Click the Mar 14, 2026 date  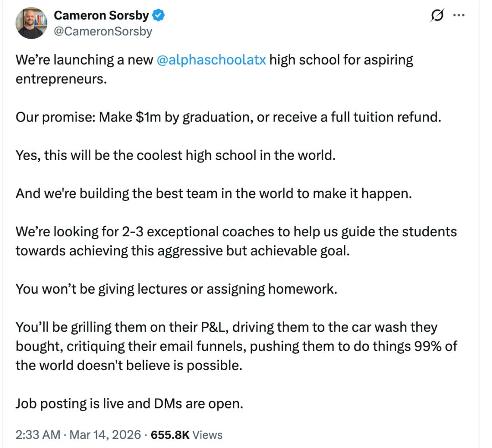pyautogui.click(x=104, y=434)
